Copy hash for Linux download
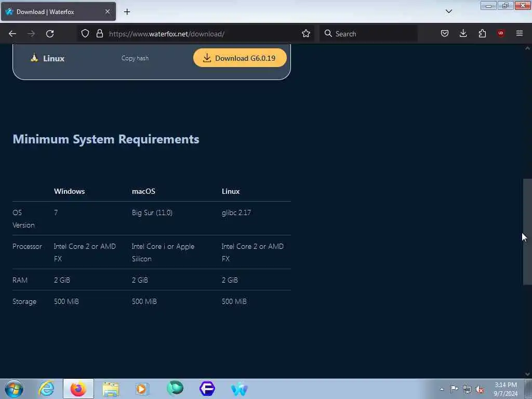532x399 pixels. click(135, 58)
